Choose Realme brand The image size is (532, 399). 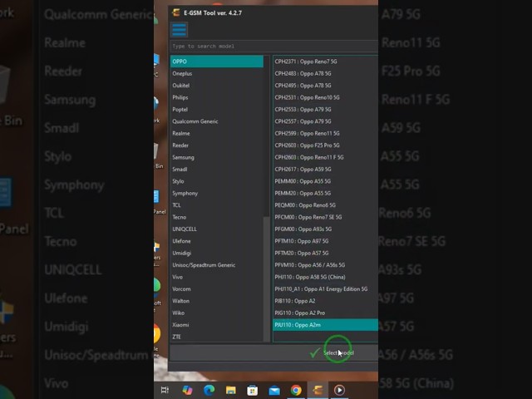(x=217, y=133)
